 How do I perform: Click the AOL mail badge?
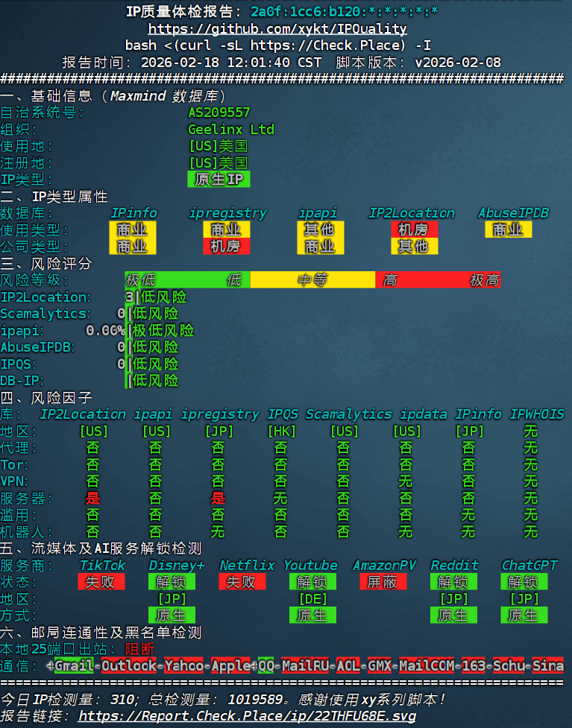[x=348, y=666]
